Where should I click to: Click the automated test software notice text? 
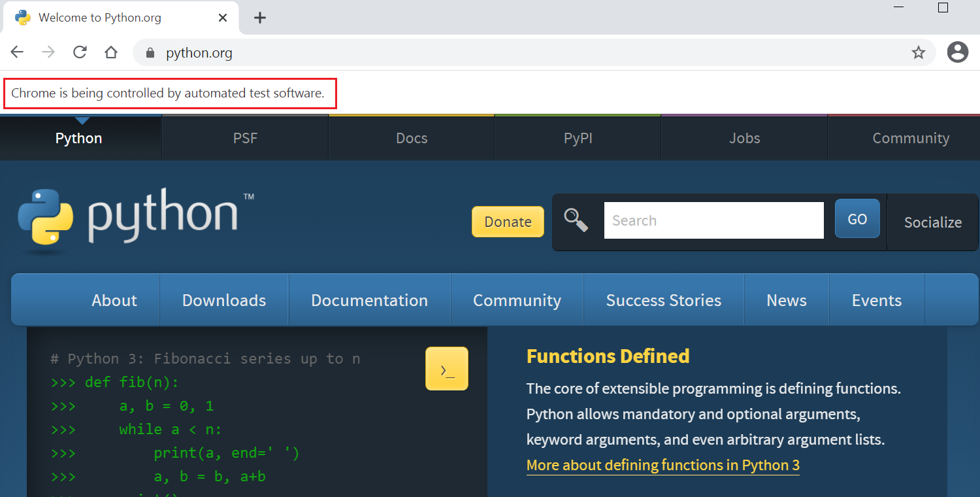click(168, 93)
